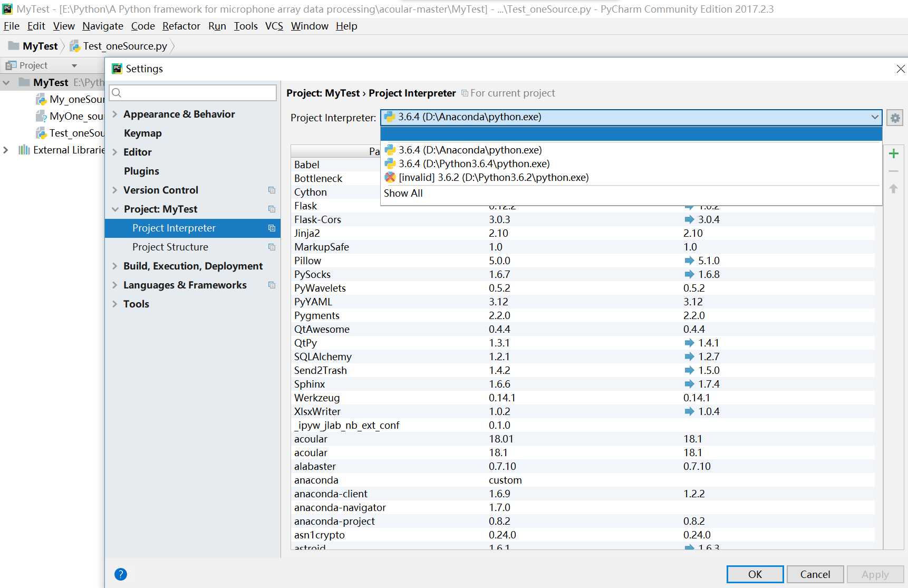Select the acoular 18.01 package row
This screenshot has width=908, height=588.
point(582,439)
